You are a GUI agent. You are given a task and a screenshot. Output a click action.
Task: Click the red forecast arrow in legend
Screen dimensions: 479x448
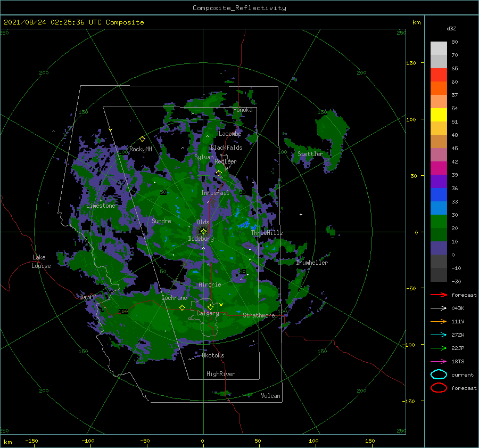point(439,295)
